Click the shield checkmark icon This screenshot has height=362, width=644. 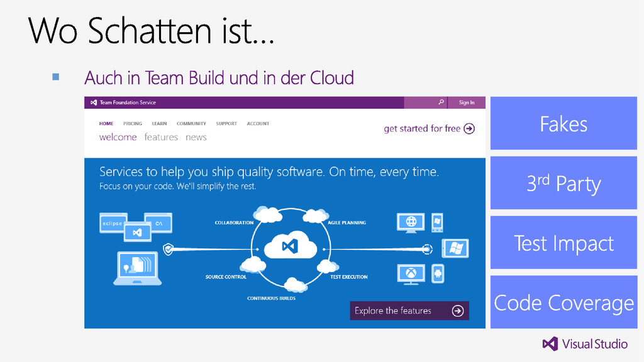(169, 249)
